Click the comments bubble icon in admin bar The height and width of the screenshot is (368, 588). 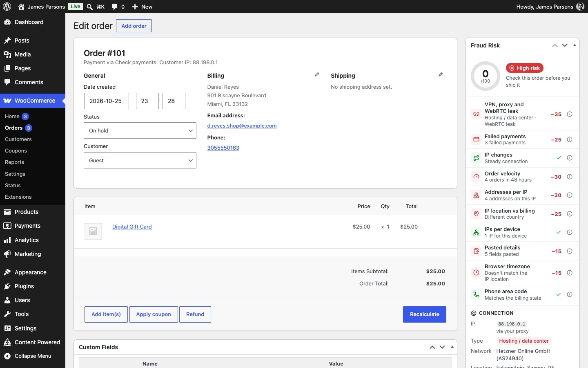coord(114,7)
